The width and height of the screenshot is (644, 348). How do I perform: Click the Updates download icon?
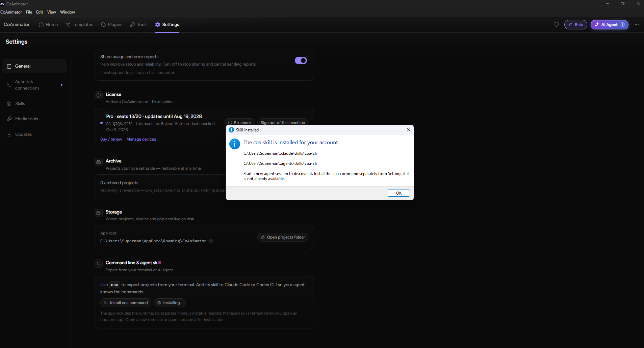pyautogui.click(x=9, y=134)
